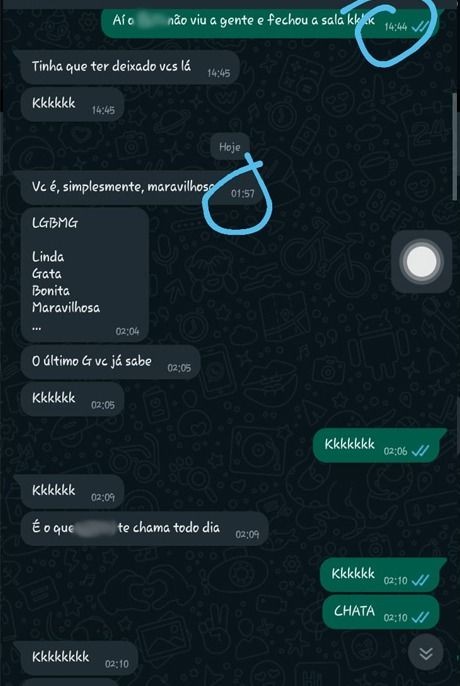Tap sent message about 'fechou a sala'
This screenshot has height=686, width=460.
click(x=270, y=21)
